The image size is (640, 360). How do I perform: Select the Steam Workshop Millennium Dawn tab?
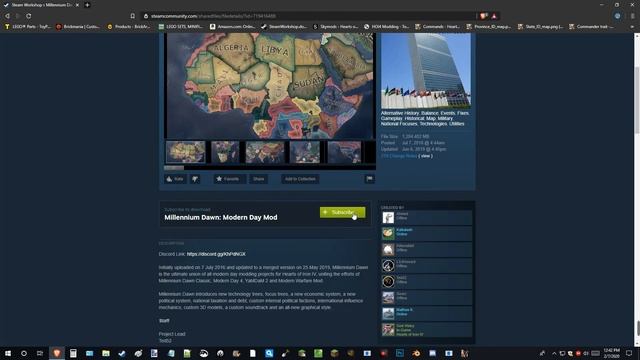tap(41, 5)
